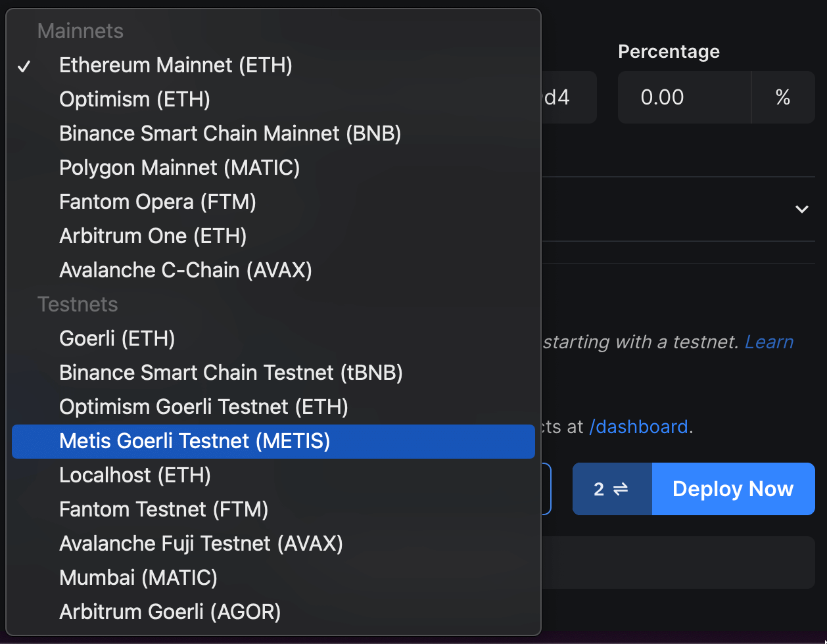Open the /dashboard link

click(x=638, y=426)
